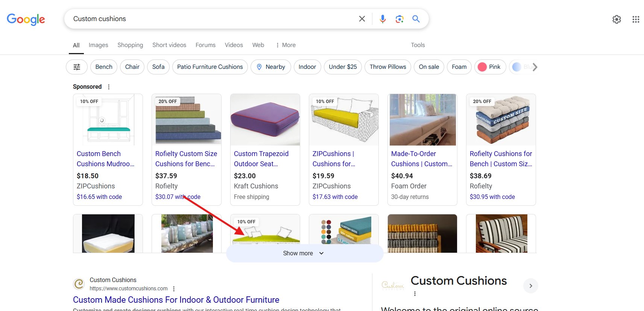Switch to the Forums tab
Image resolution: width=644 pixels, height=311 pixels.
(205, 45)
